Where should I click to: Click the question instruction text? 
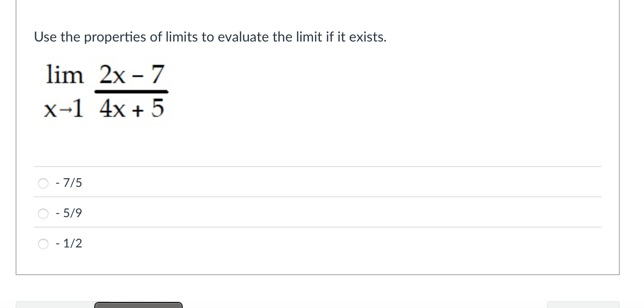(x=210, y=37)
